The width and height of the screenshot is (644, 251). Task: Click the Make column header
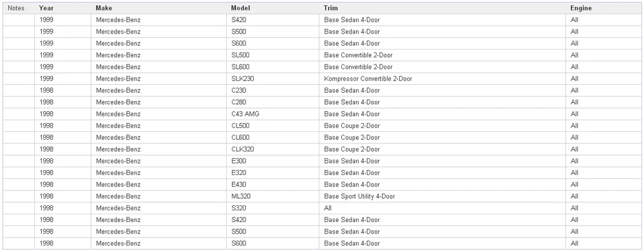tap(158, 8)
